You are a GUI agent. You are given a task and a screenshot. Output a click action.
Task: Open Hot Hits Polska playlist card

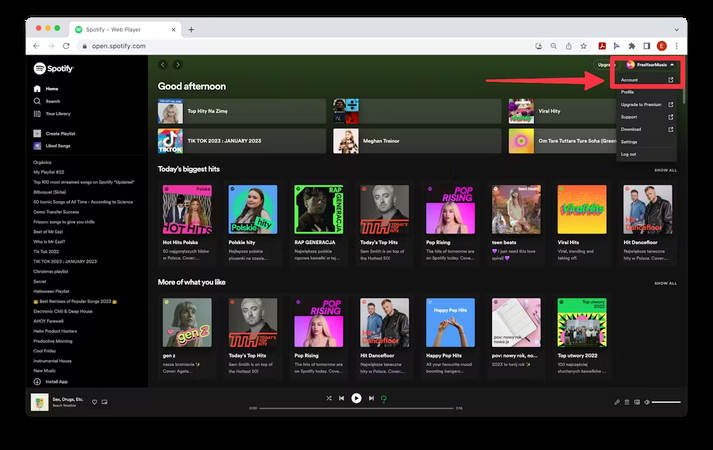pos(187,223)
